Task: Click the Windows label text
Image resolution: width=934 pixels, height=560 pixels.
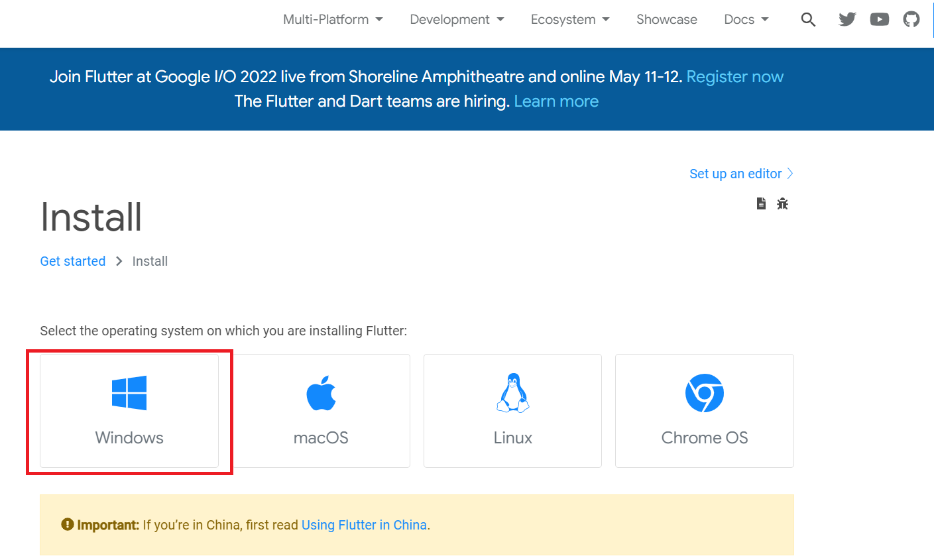Action: click(x=129, y=438)
